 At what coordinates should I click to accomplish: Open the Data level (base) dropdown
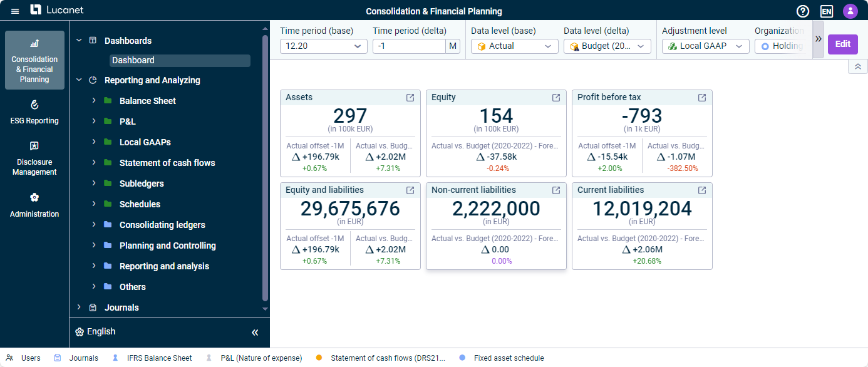(x=514, y=46)
